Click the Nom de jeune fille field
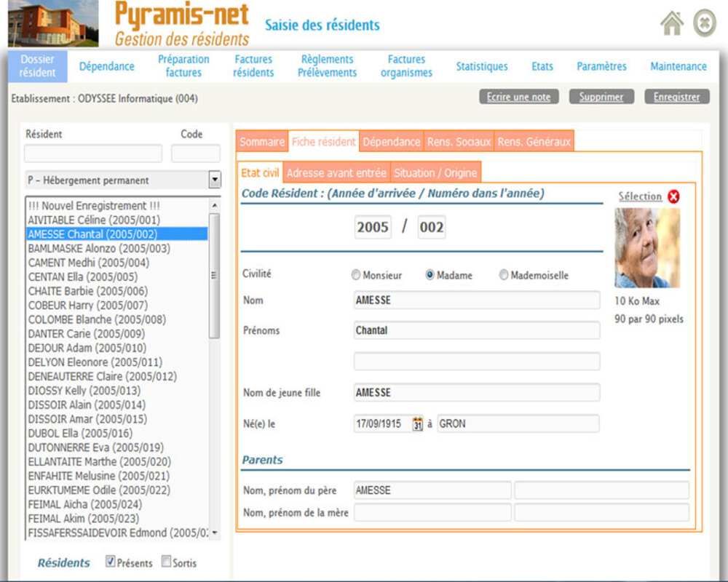This screenshot has width=728, height=582. (x=476, y=393)
